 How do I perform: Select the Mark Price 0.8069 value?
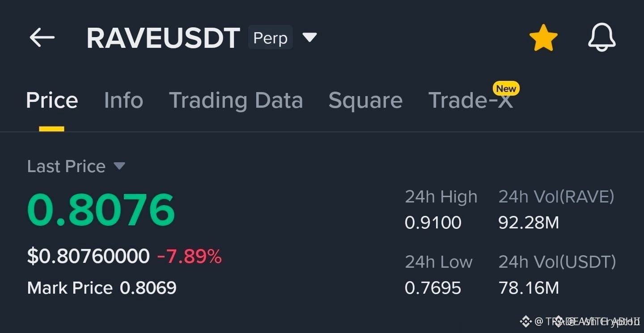148,288
